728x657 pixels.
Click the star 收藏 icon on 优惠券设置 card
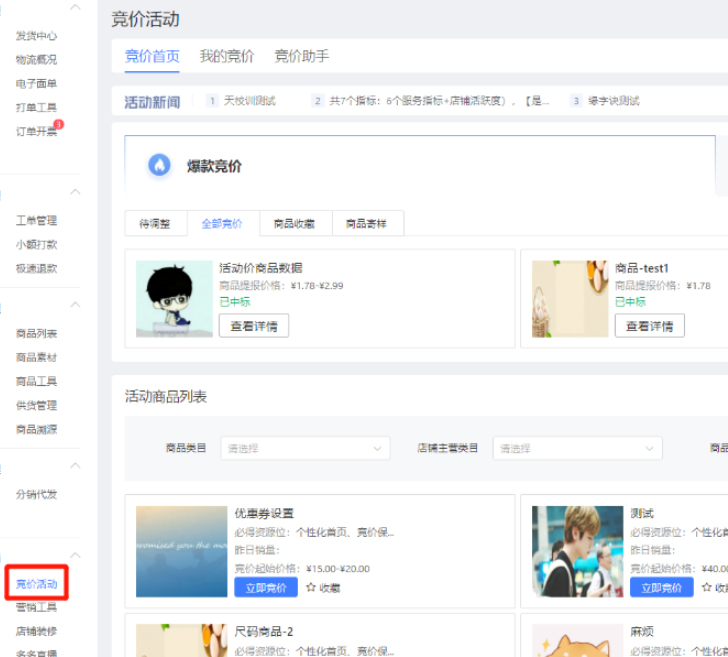pos(311,588)
